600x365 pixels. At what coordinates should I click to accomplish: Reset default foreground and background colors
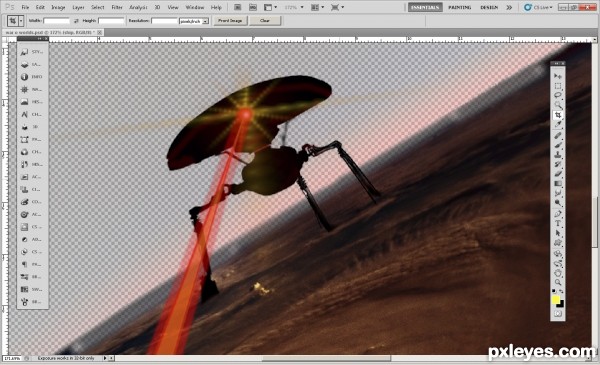click(x=554, y=292)
